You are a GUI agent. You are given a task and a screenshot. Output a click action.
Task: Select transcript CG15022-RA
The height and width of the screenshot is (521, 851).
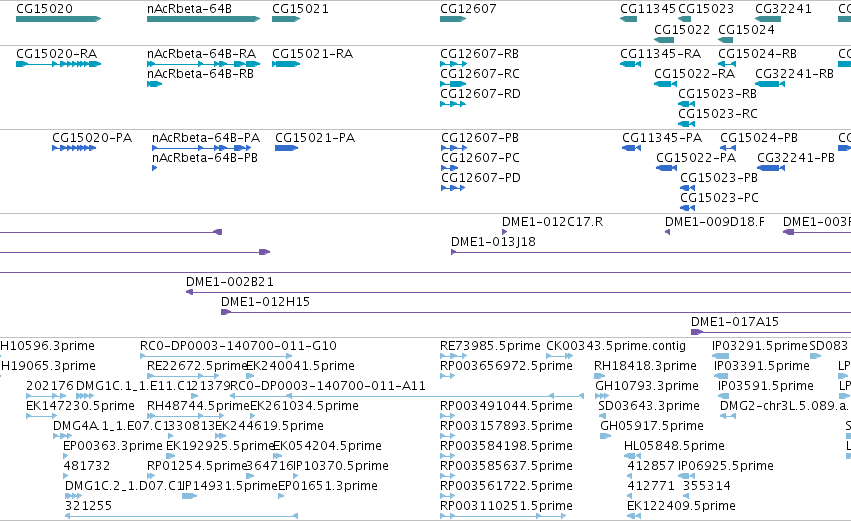click(695, 73)
